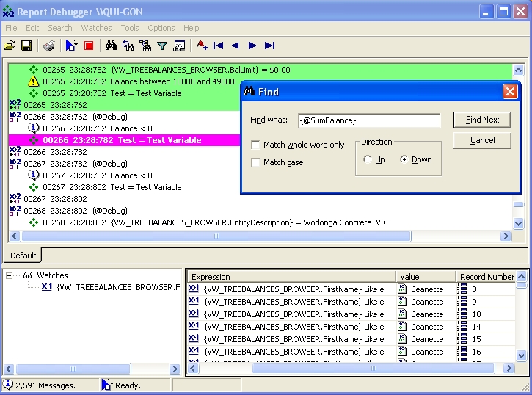Click the log pane scroll right arrow
The image size is (532, 395).
click(506, 236)
